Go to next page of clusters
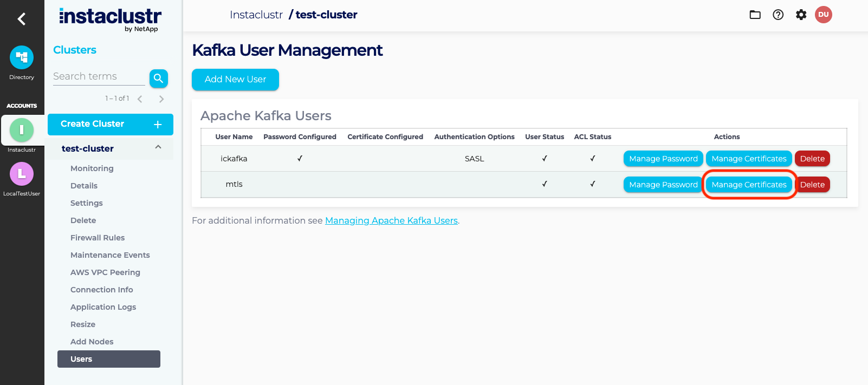This screenshot has width=868, height=385. (x=161, y=99)
